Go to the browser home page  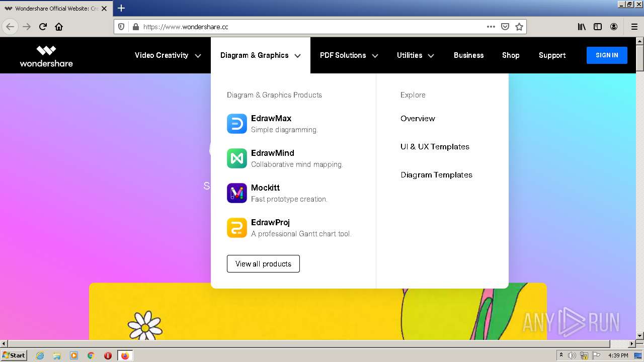pyautogui.click(x=59, y=27)
